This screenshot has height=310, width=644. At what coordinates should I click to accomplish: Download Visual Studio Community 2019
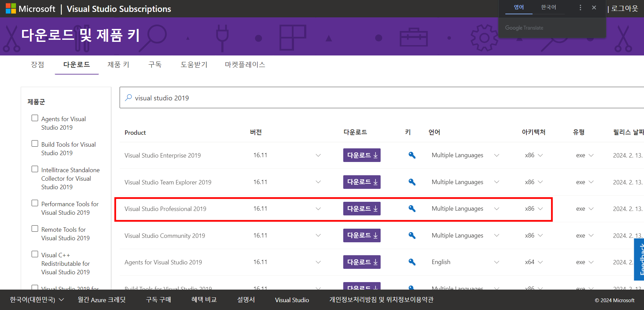point(362,235)
